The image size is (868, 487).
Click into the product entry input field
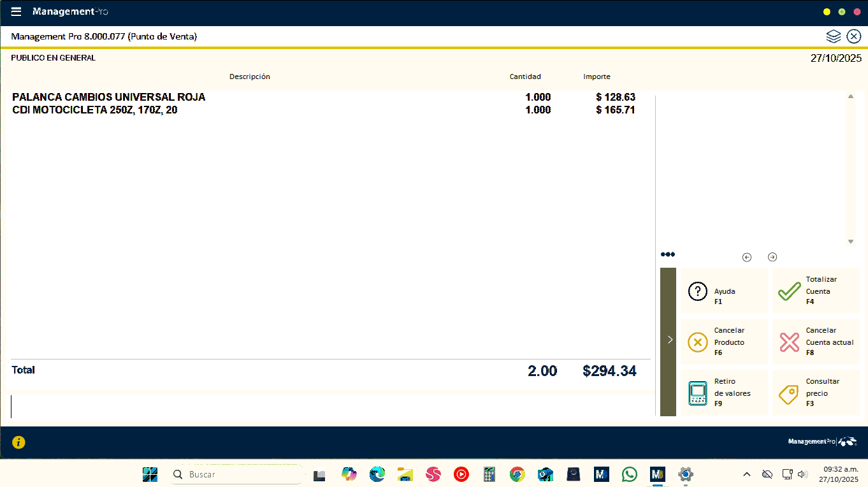click(319, 406)
